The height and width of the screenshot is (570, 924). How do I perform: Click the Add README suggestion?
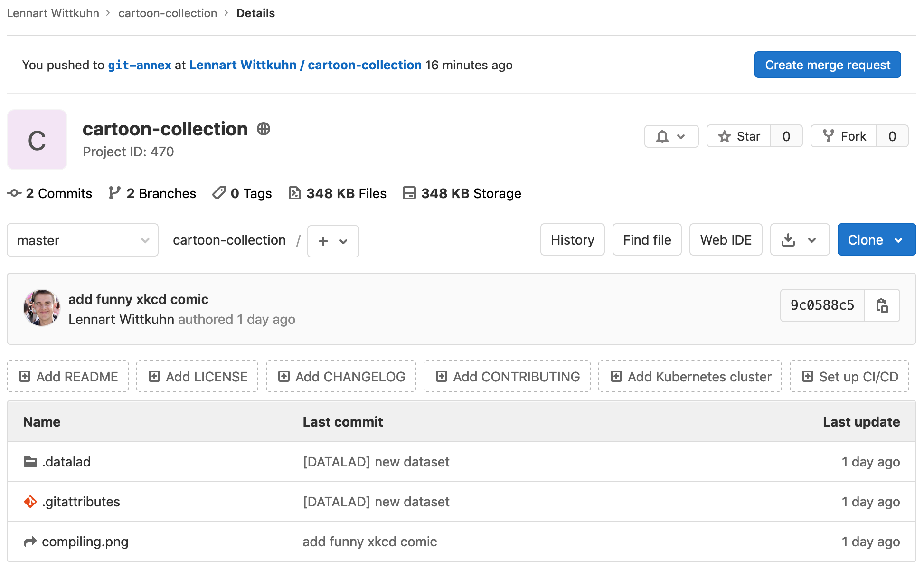pos(68,377)
